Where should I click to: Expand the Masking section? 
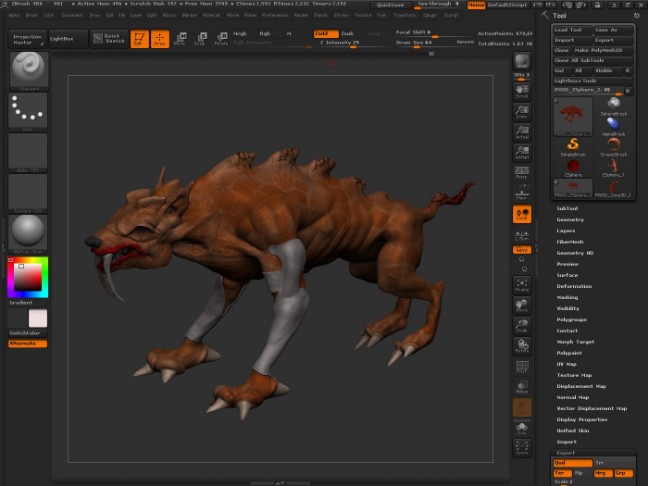(x=567, y=297)
